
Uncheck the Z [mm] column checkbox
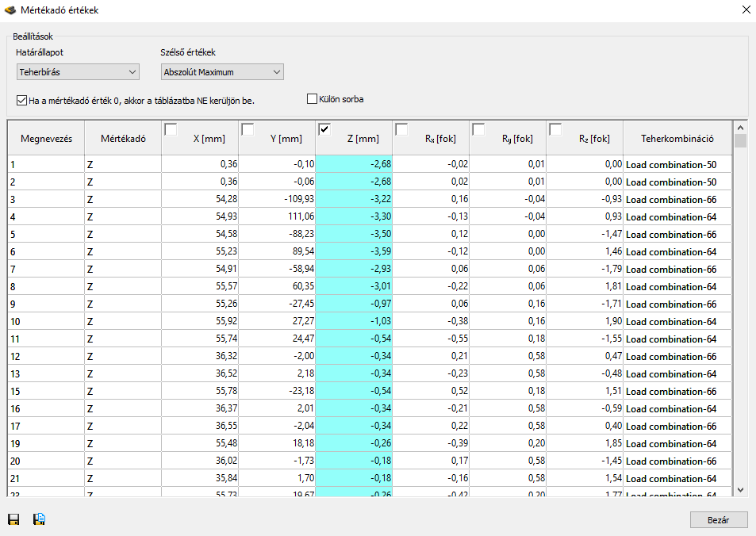point(324,129)
